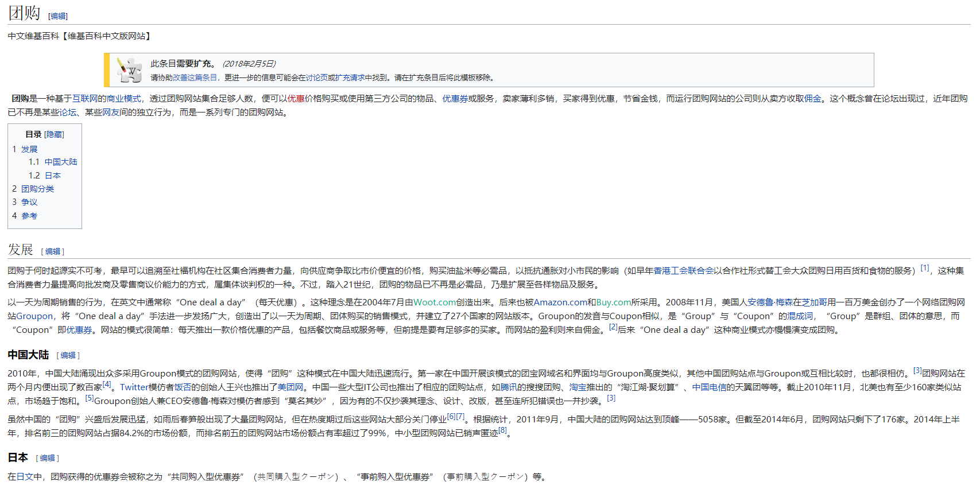
Task: Follow the 香港工会联合会 link
Action: [683, 271]
